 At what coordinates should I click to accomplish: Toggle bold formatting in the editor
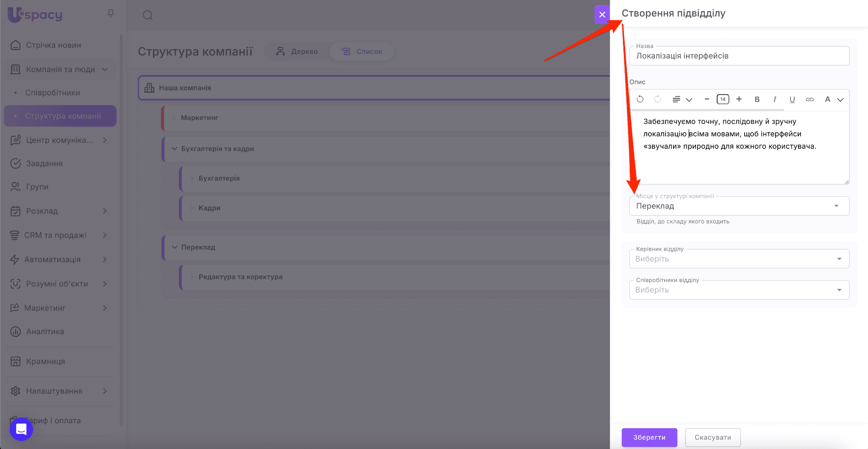[757, 99]
